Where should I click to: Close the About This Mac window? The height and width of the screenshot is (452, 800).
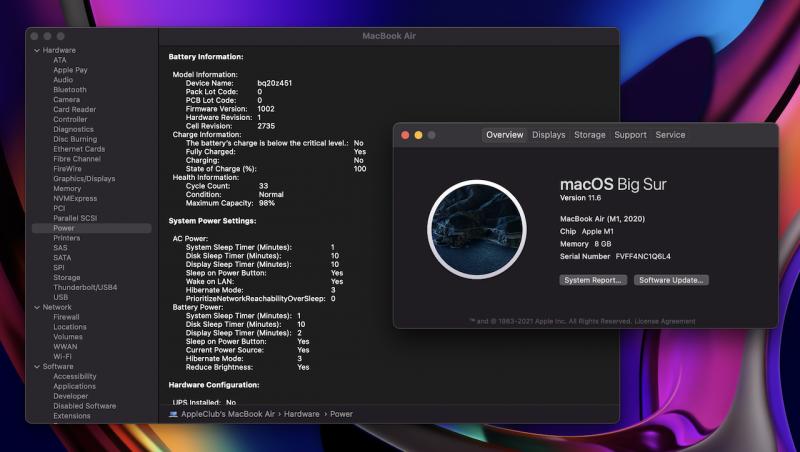(405, 135)
